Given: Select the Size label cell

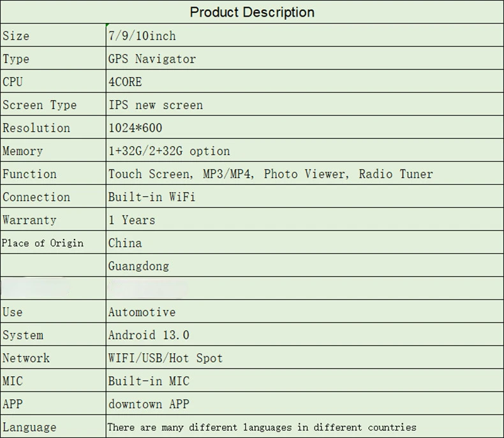Looking at the screenshot, I should coord(54,35).
